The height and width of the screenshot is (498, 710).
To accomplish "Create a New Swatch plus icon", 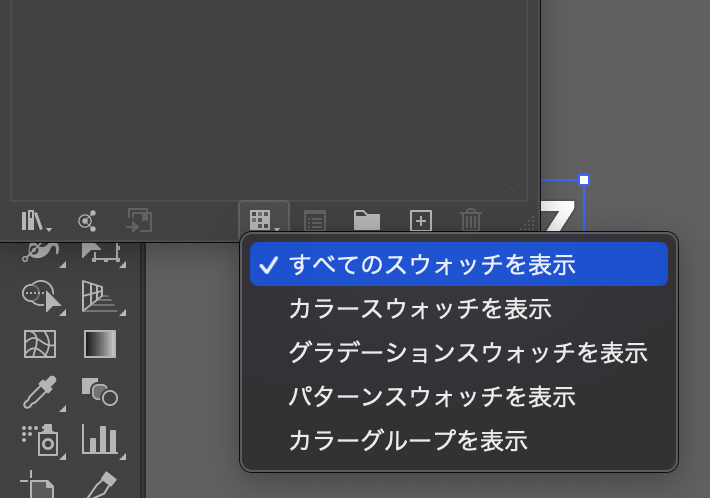I will [421, 221].
